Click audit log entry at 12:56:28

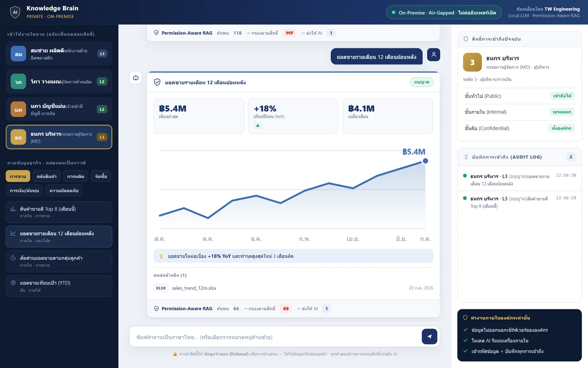coord(520,202)
